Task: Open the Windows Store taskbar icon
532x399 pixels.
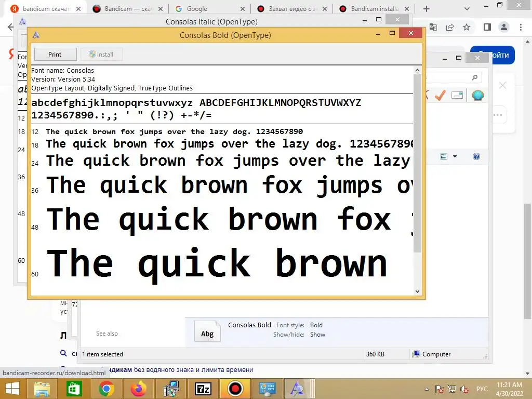Action: coord(74,389)
